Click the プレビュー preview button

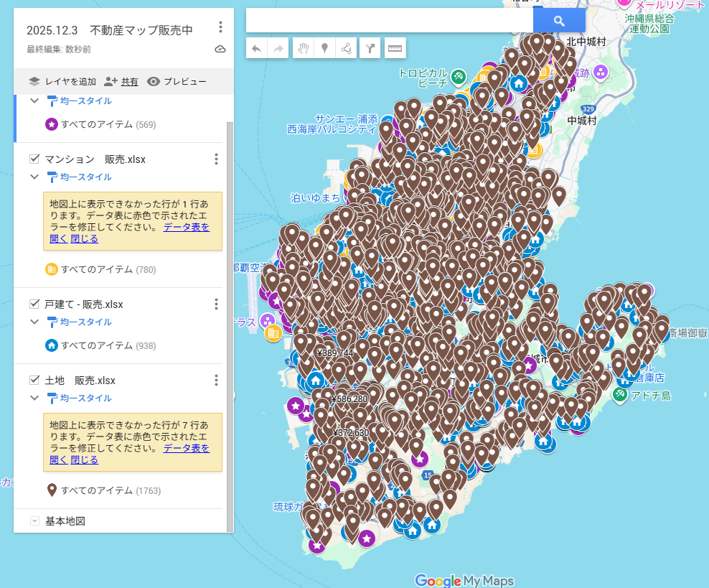pyautogui.click(x=177, y=82)
